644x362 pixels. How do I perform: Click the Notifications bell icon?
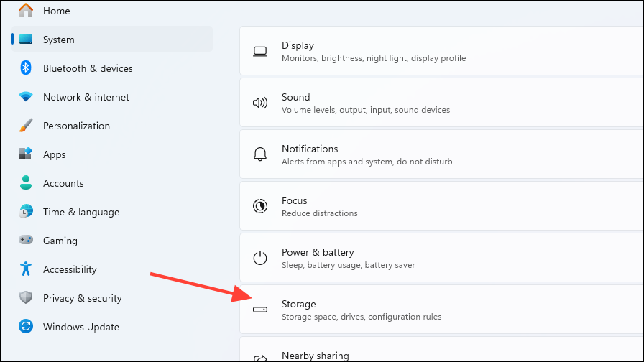(260, 154)
